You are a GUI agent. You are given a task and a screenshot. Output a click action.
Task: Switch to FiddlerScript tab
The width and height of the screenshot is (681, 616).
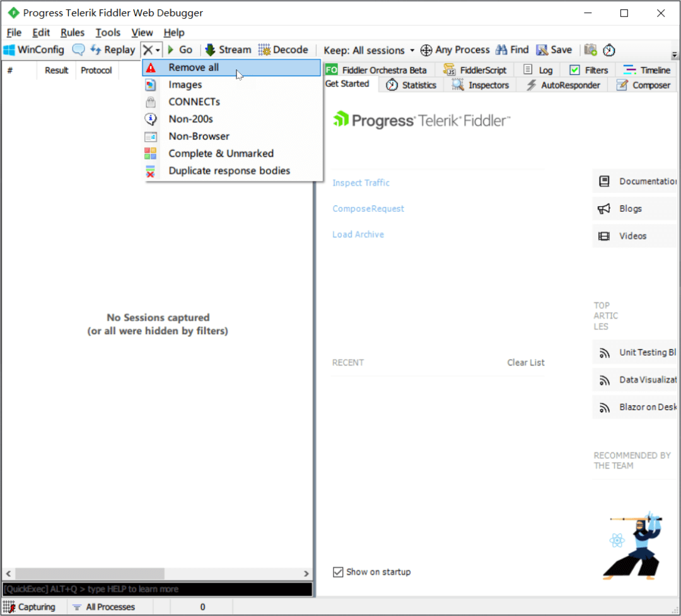tap(475, 70)
